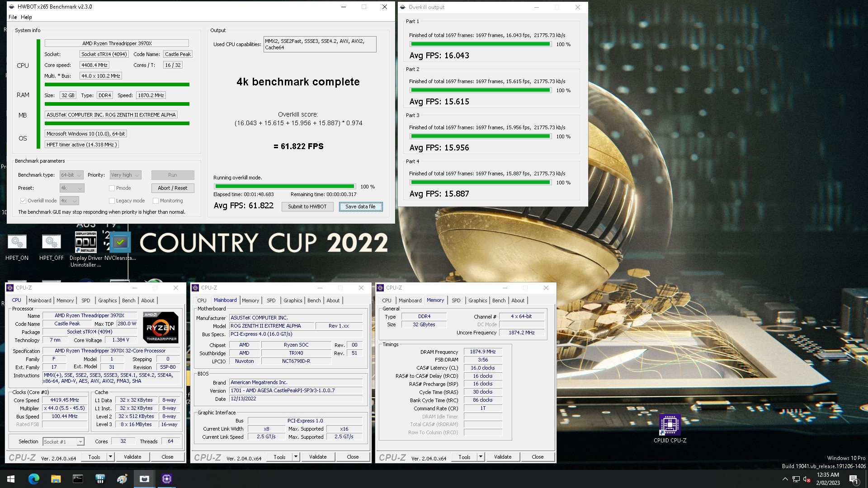Switch to Bench tab in CPU-Z CPU window
The width and height of the screenshot is (868, 488).
(x=129, y=300)
